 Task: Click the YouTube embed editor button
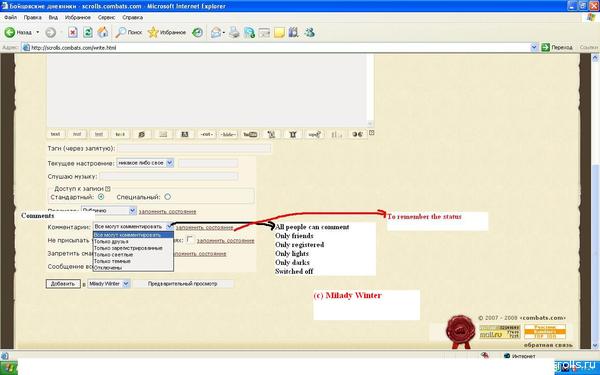pos(250,134)
